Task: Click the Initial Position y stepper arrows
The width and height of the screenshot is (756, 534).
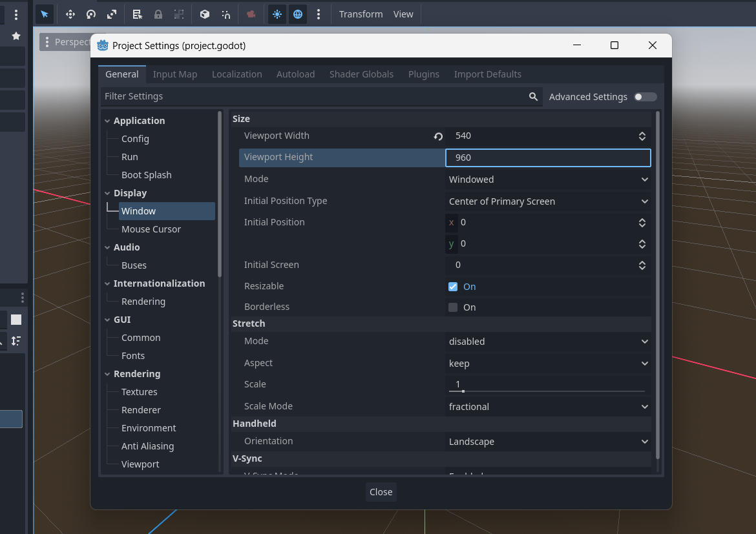Action: point(642,244)
